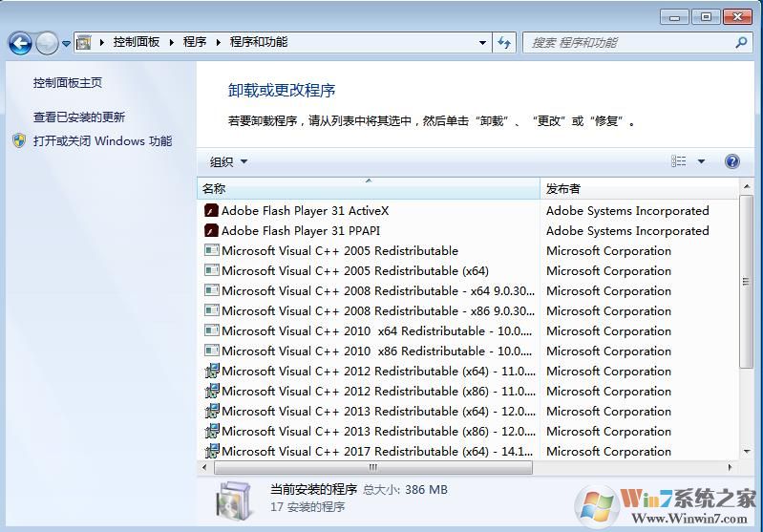Expand arrow between 程序 and 程序和功能

(219, 42)
